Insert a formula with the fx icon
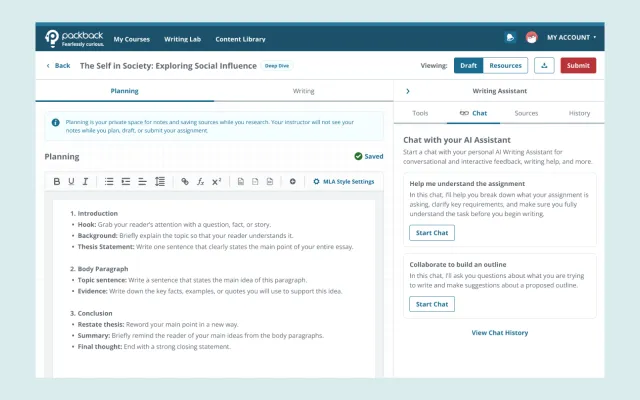The width and height of the screenshot is (640, 400). [200, 182]
